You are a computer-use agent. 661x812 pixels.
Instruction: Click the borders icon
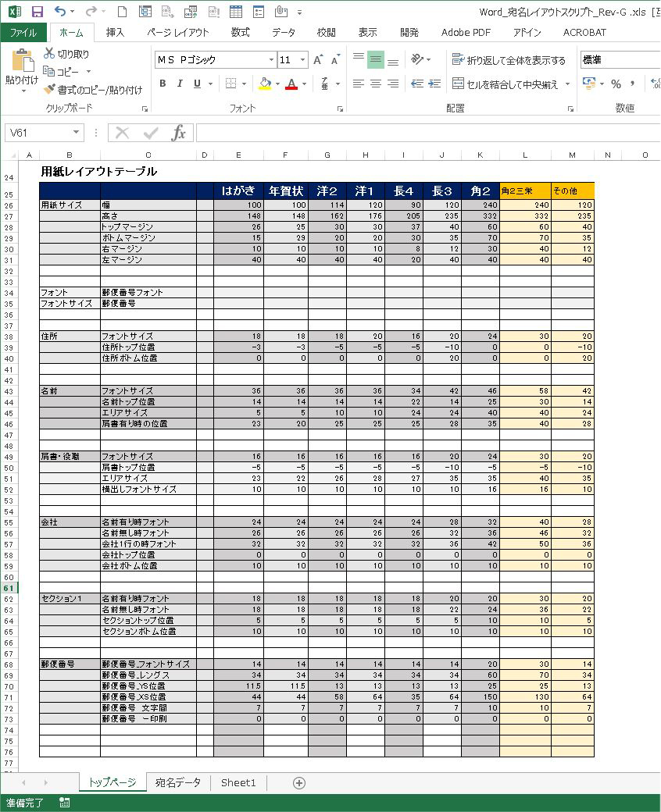click(x=231, y=84)
